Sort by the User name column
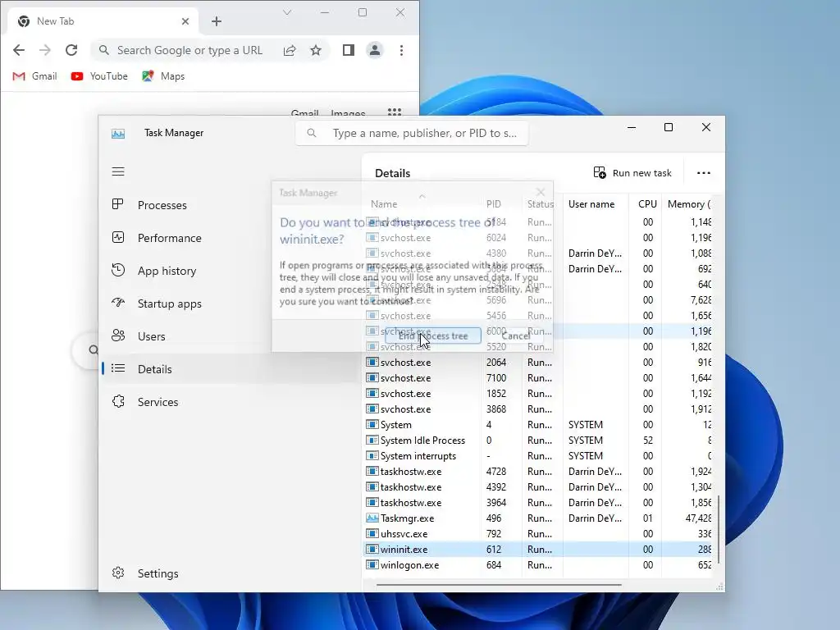Screen dimensions: 840x630 [591, 204]
